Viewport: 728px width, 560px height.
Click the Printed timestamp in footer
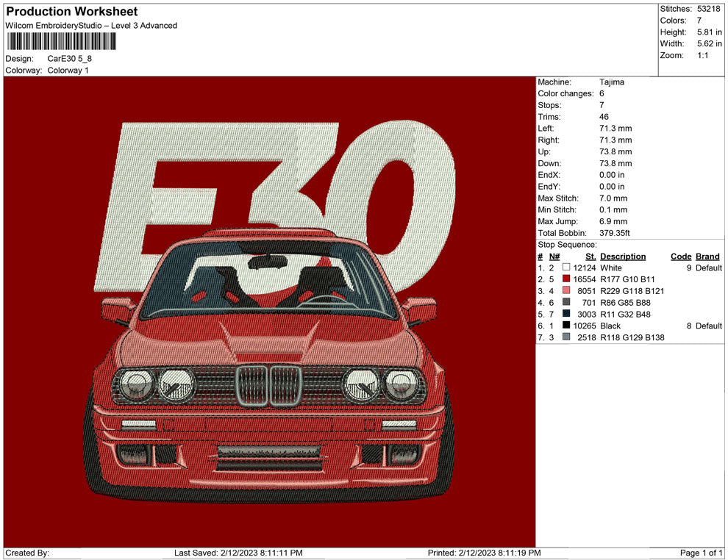coord(484,553)
